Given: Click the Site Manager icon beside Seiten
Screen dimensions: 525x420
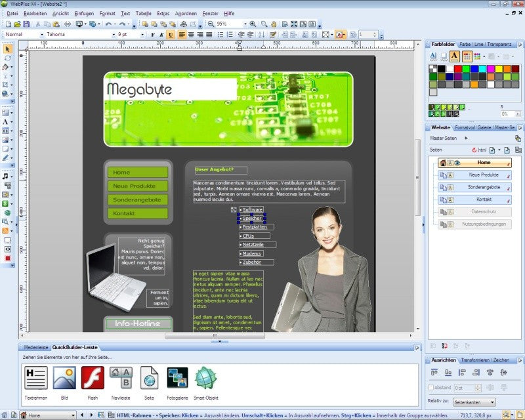Looking at the screenshot, I should click(518, 150).
